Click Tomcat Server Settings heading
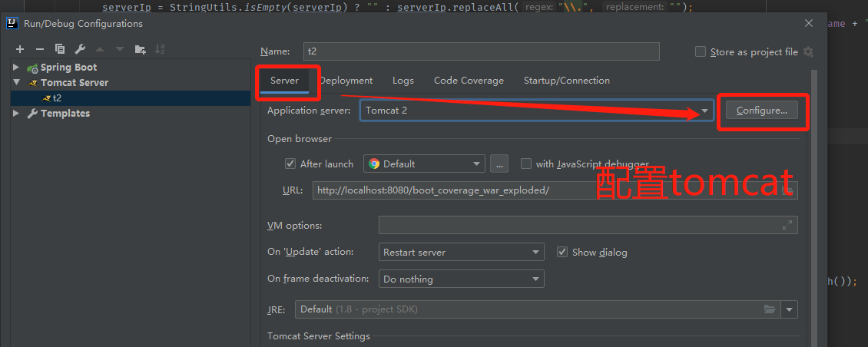The height and width of the screenshot is (347, 868). coord(319,336)
